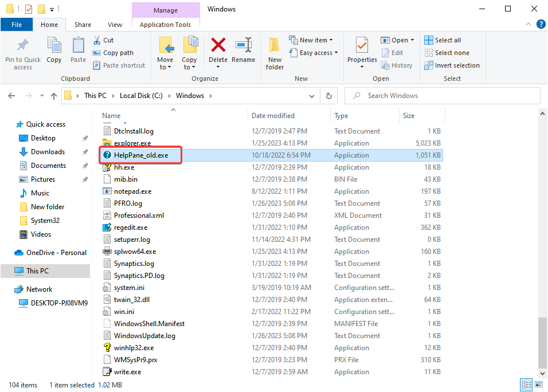Open the Application Tools tab
548x392 pixels.
(x=165, y=25)
